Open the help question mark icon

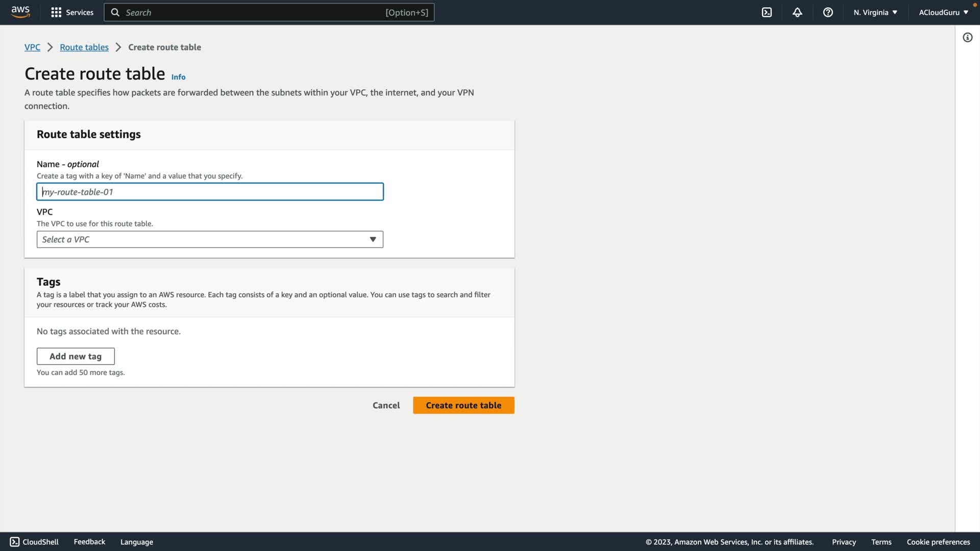828,12
